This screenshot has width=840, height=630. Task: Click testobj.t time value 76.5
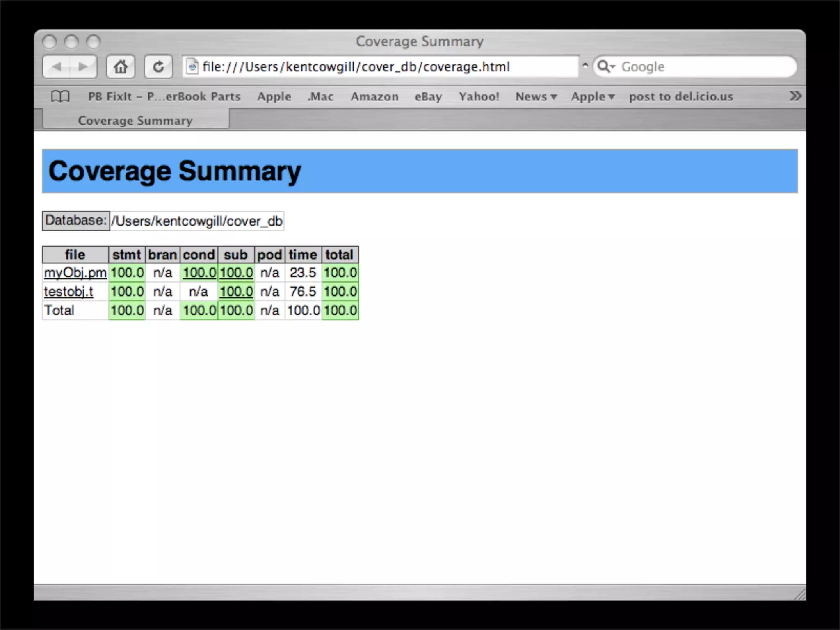pos(303,292)
